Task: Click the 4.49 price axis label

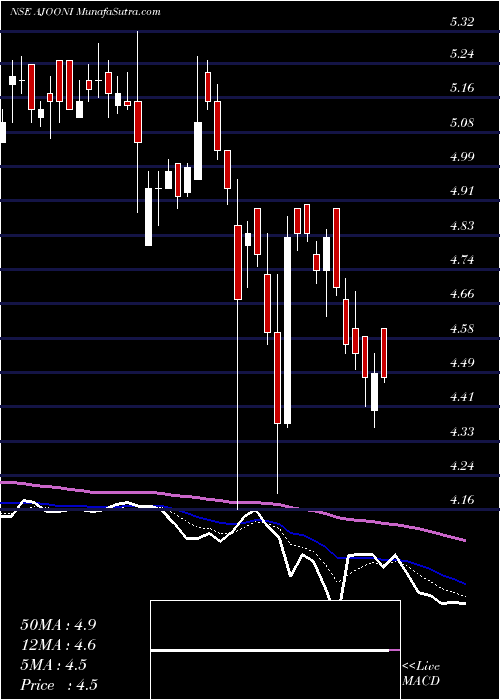Action: 461,362
